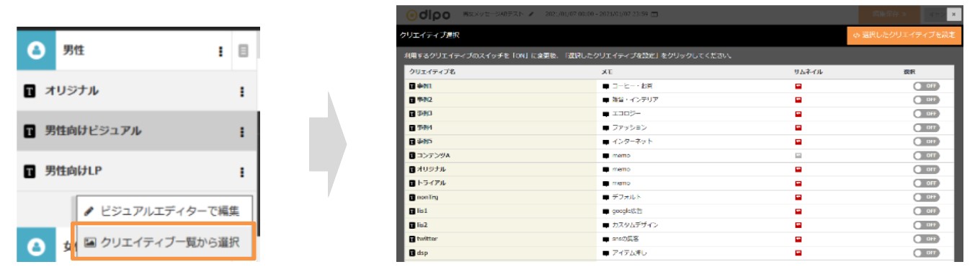Click lis1 creative name

coord(422,211)
